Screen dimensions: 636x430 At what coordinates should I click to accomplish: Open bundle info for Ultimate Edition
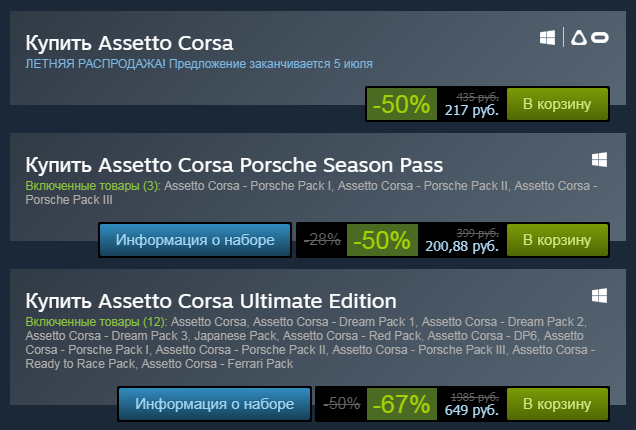pyautogui.click(x=215, y=404)
